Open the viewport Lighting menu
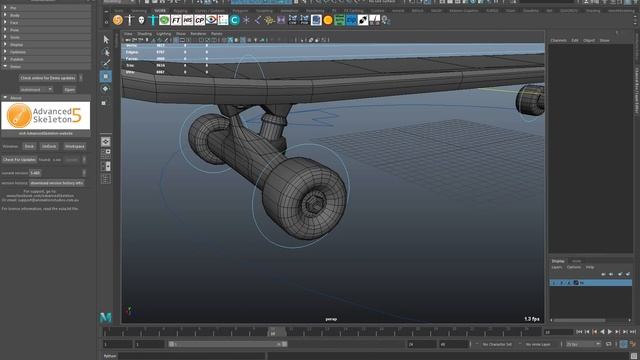 (163, 34)
